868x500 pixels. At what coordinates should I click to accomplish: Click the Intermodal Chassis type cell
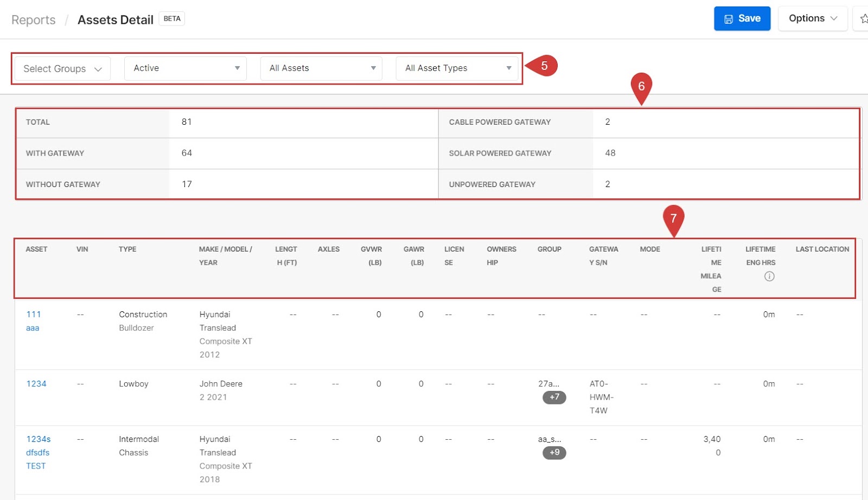(139, 446)
